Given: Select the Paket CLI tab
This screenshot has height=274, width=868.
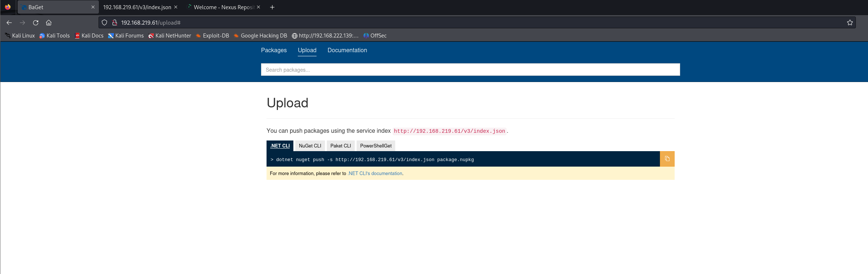Looking at the screenshot, I should coord(340,146).
